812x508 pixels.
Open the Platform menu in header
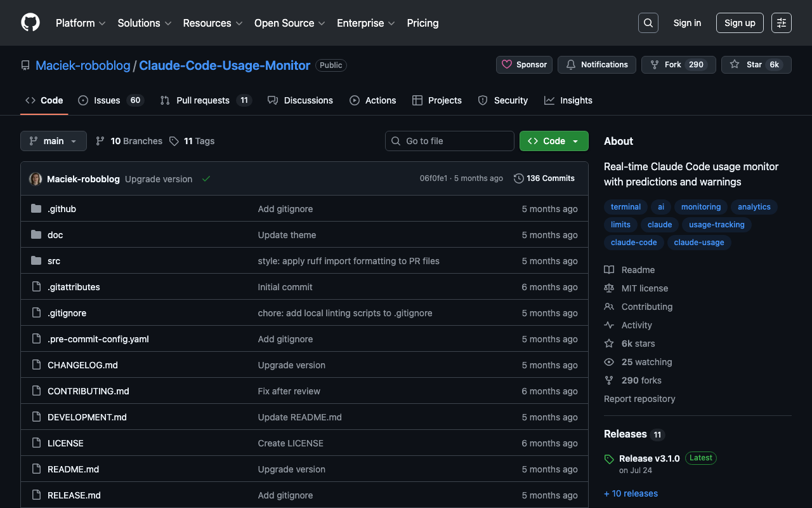pos(80,23)
